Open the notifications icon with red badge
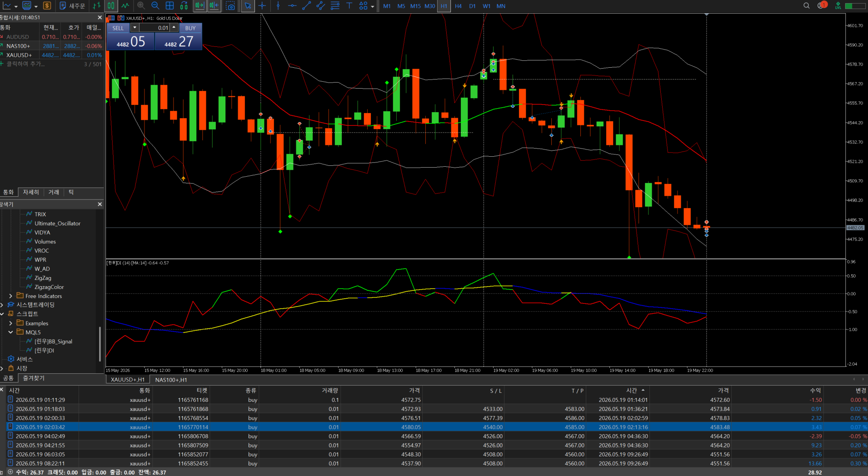This screenshot has height=476, width=868. point(822,5)
